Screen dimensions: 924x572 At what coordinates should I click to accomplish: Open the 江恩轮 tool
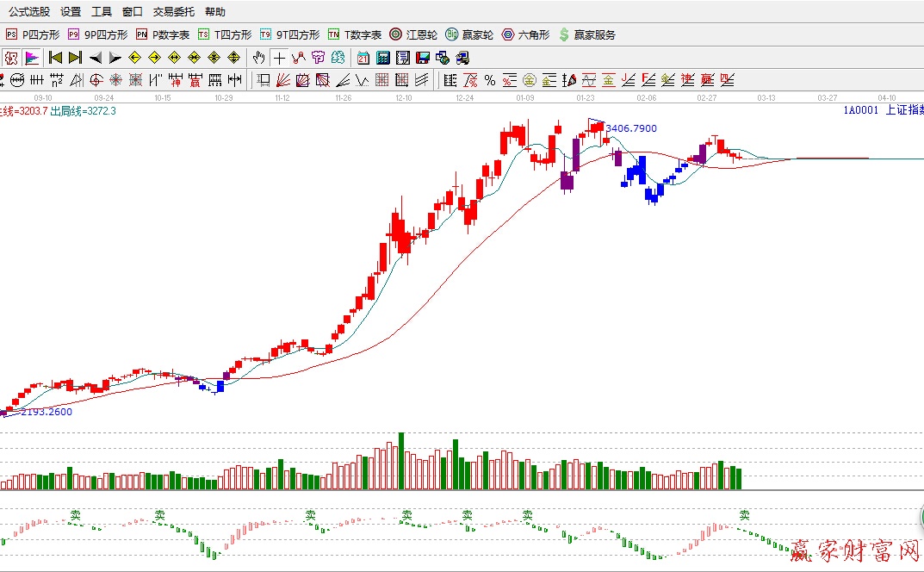tap(413, 34)
